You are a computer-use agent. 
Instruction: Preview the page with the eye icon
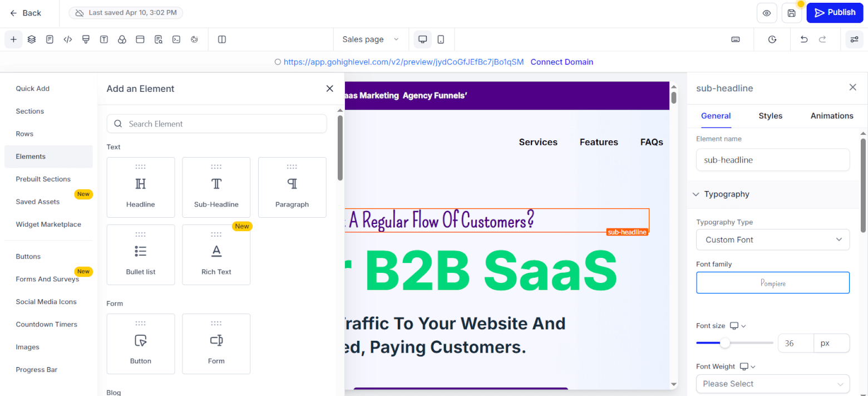pyautogui.click(x=767, y=12)
